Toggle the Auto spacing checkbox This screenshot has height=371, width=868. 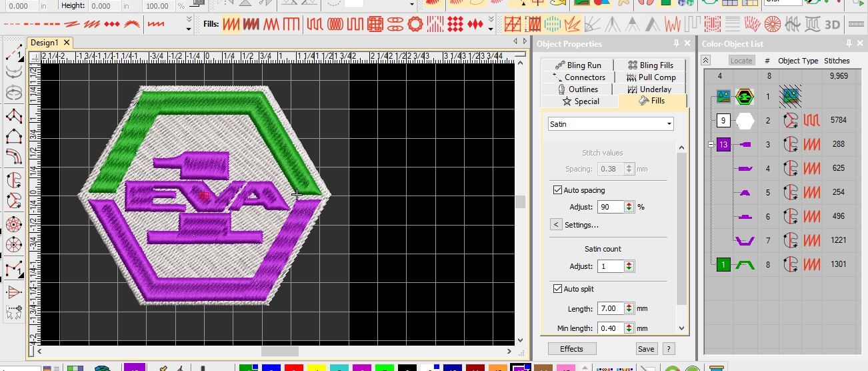point(558,190)
